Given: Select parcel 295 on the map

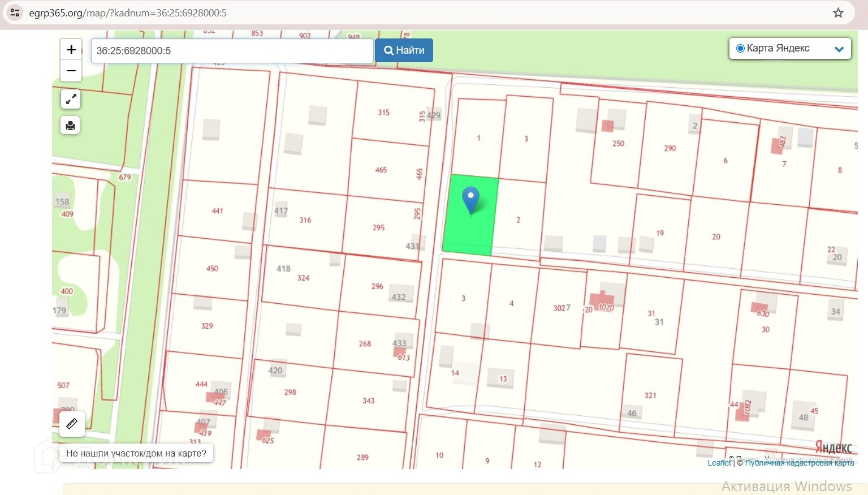Looking at the screenshot, I should (x=378, y=227).
